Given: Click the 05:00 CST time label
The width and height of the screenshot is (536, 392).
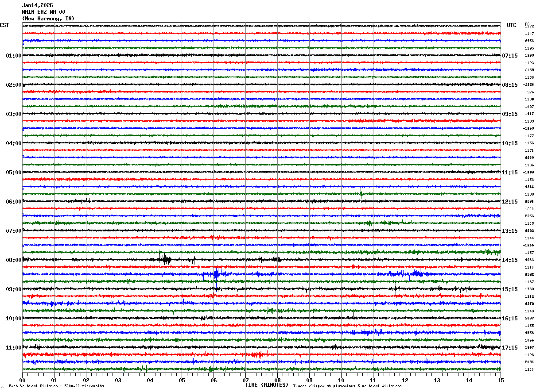Looking at the screenshot, I should pos(14,173).
